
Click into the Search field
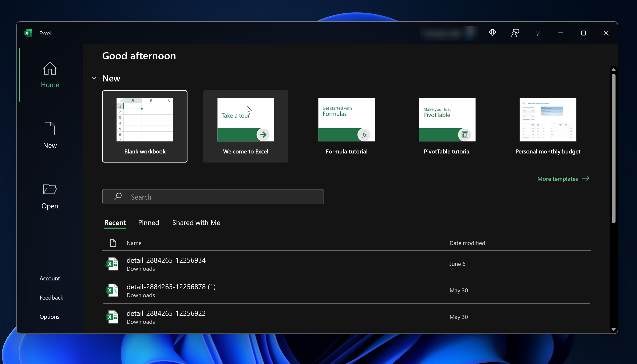point(213,196)
